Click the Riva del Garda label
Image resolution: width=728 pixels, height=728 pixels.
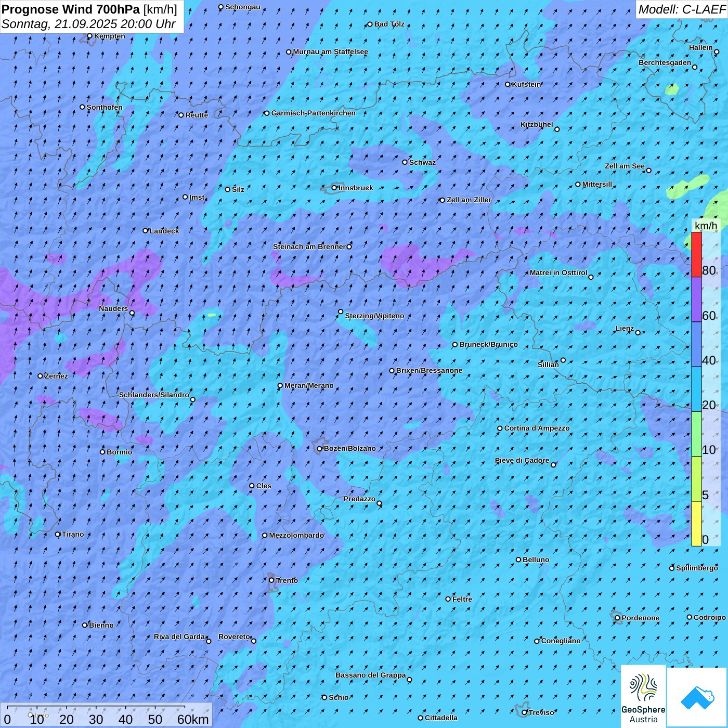tap(179, 637)
